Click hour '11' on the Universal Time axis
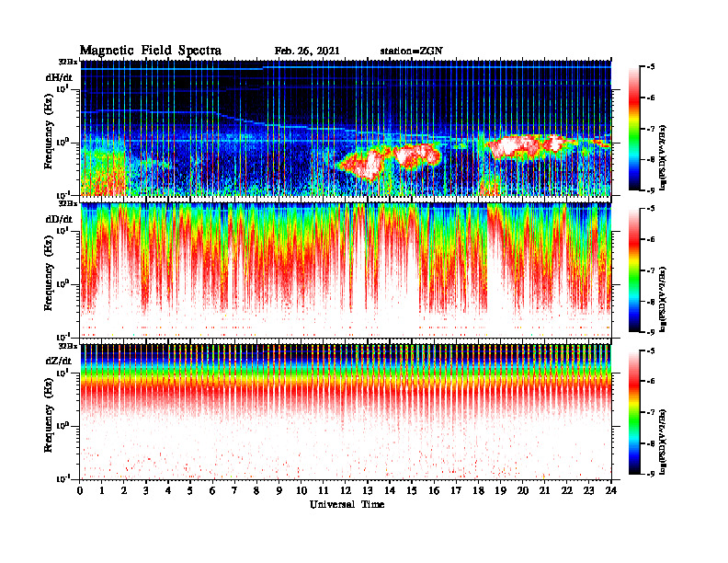The height and width of the screenshot is (563, 728). (x=324, y=490)
